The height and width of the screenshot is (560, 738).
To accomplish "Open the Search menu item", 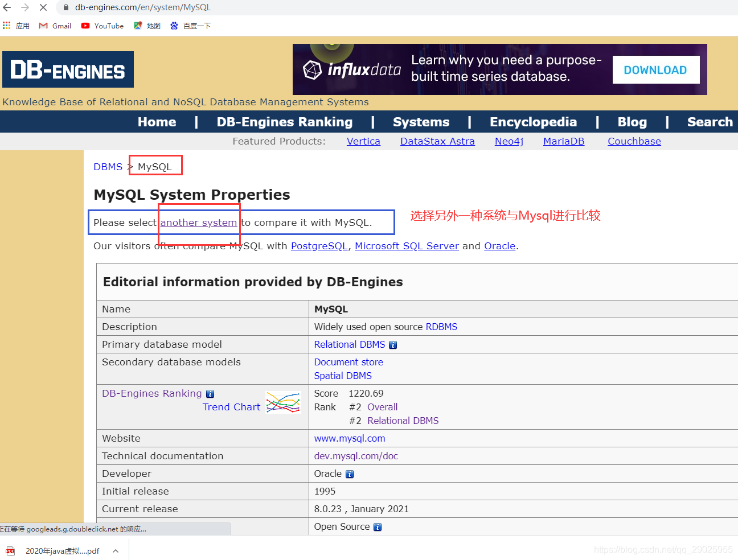I will click(710, 122).
